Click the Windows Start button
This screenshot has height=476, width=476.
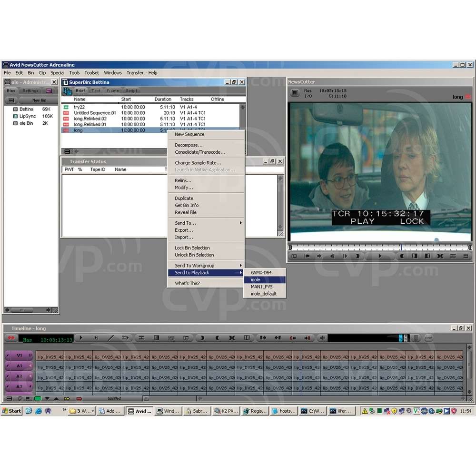[x=12, y=411]
